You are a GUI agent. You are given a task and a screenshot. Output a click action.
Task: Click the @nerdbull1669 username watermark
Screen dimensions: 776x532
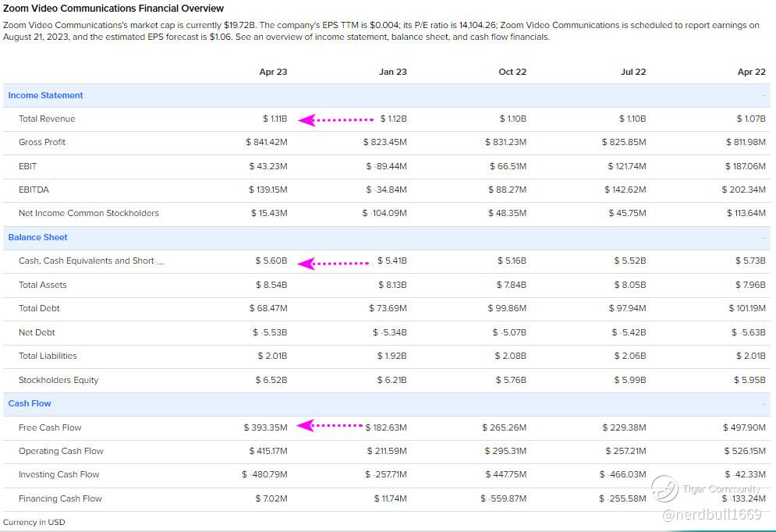coord(711,514)
